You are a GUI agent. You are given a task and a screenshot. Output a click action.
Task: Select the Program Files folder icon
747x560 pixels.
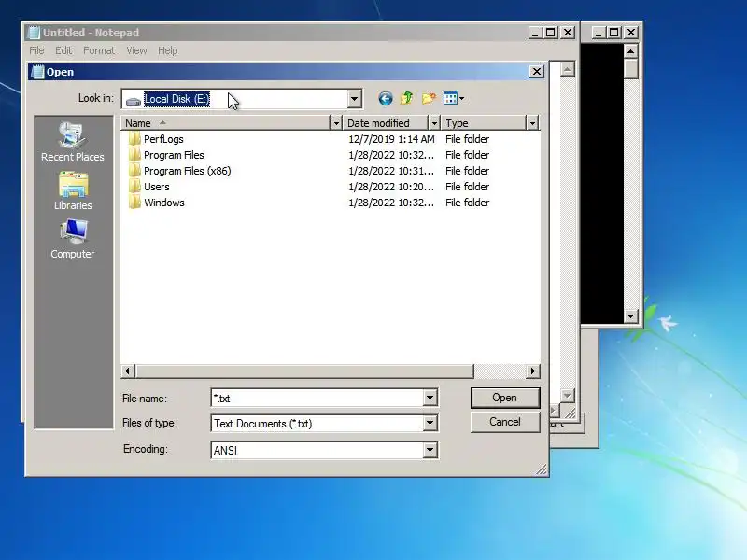(134, 154)
